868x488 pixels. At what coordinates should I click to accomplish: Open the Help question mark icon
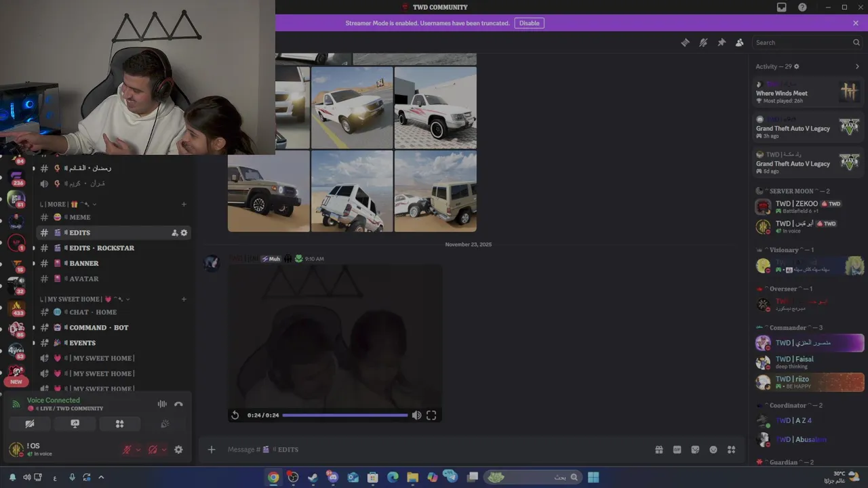[802, 7]
